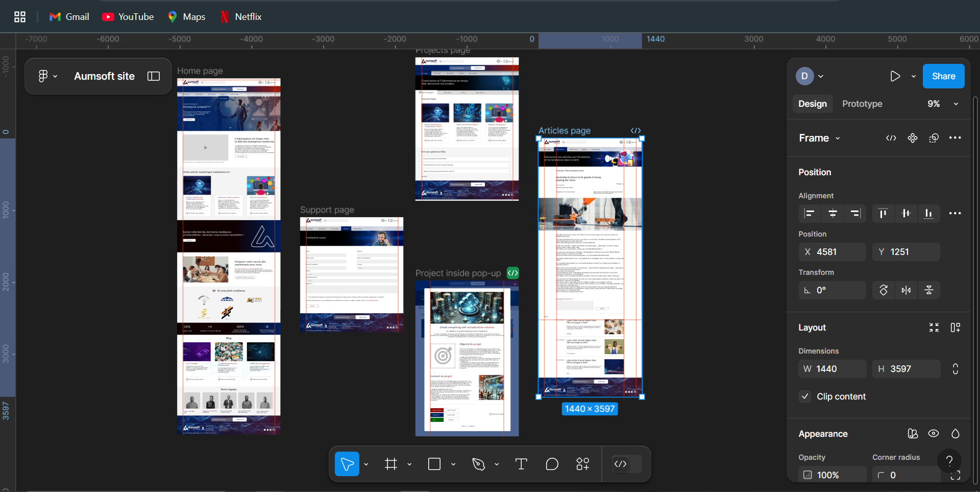The image size is (980, 492).
Task: Flip the selected frame horizontally
Action: (x=906, y=290)
